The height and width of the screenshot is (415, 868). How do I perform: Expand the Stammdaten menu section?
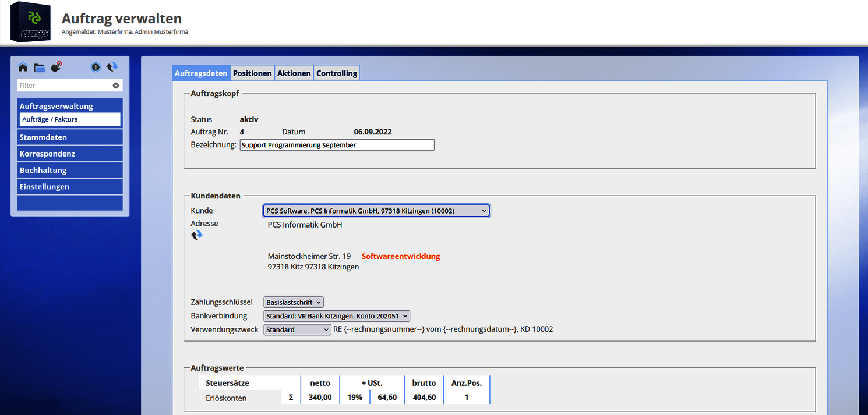click(70, 137)
